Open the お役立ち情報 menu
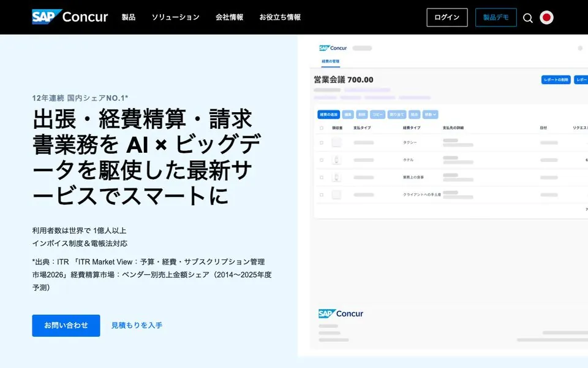 click(x=280, y=17)
